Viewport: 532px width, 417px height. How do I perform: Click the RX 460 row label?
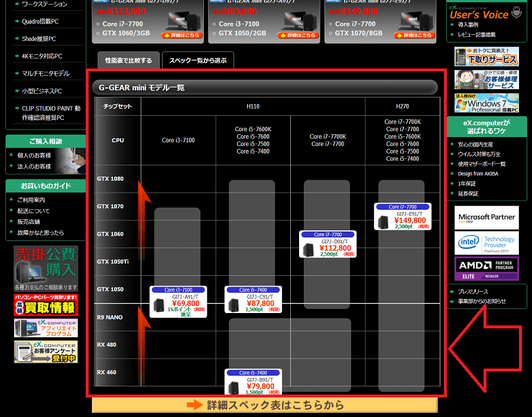point(106,372)
